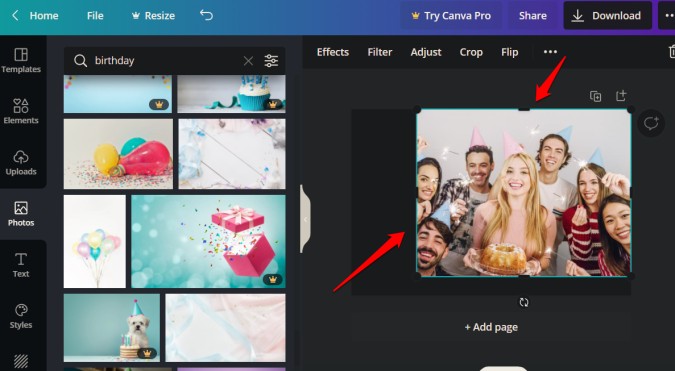Select the Crop option
Viewport: 675px width, 371px height.
click(x=471, y=52)
